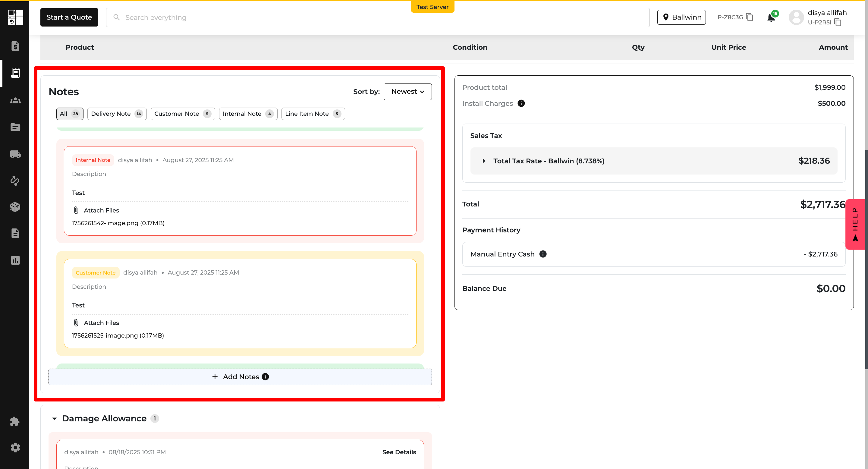Open the documents page sidebar icon
868x469 pixels.
tap(15, 233)
